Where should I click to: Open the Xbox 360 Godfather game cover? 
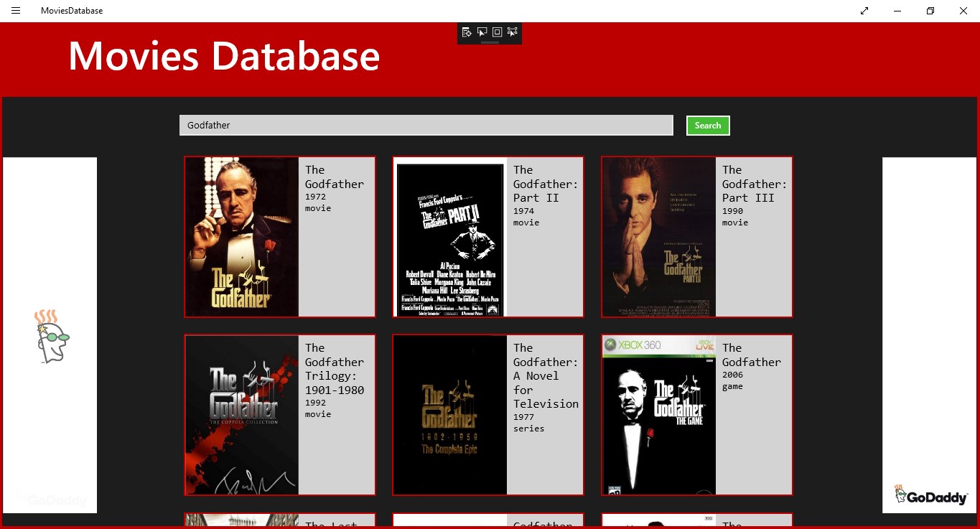pyautogui.click(x=659, y=415)
